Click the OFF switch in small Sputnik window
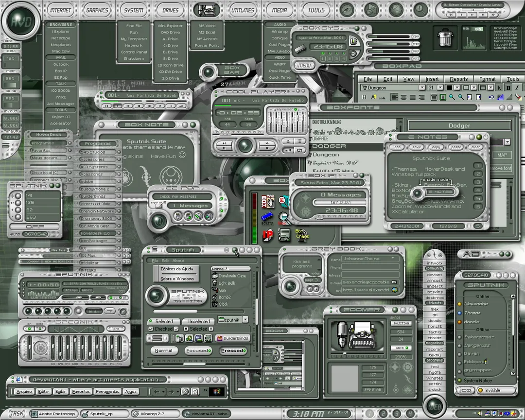Screen dimensions: 525x420 35,227
